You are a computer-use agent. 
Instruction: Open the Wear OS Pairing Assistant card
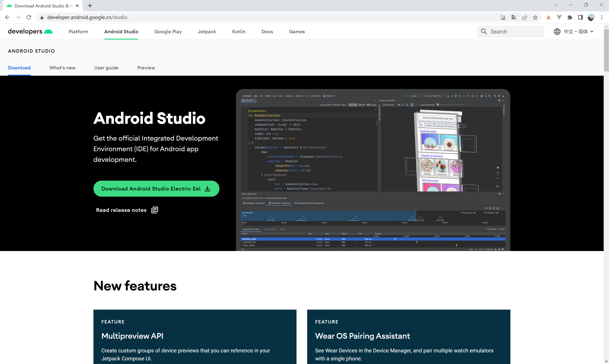click(409, 337)
